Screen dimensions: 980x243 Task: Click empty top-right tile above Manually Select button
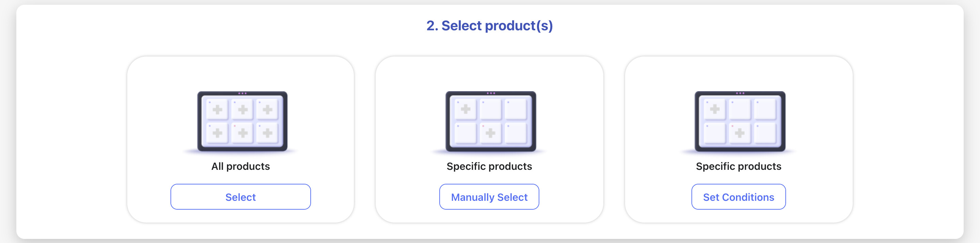[516, 110]
